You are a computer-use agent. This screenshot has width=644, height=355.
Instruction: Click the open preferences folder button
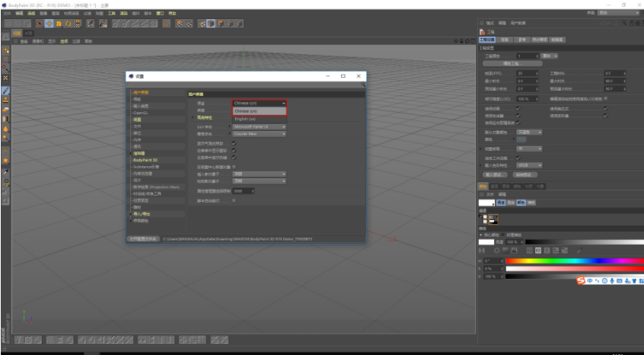tap(143, 238)
